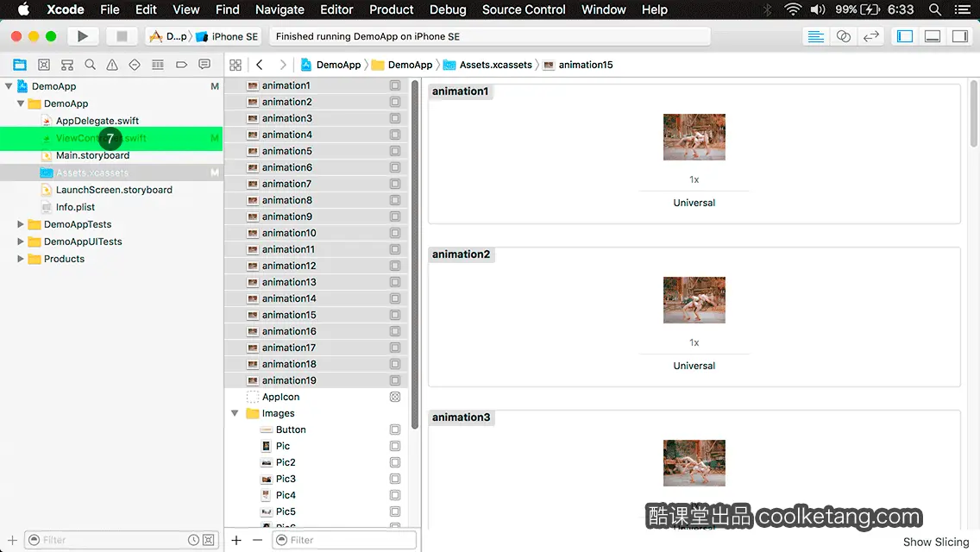Click the asset list Filter field

344,540
